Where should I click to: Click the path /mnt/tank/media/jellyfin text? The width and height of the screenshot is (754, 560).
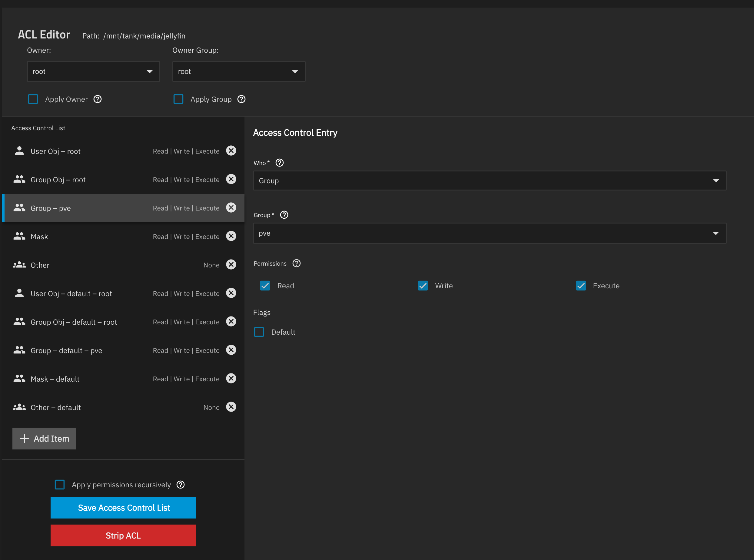[x=144, y=36]
